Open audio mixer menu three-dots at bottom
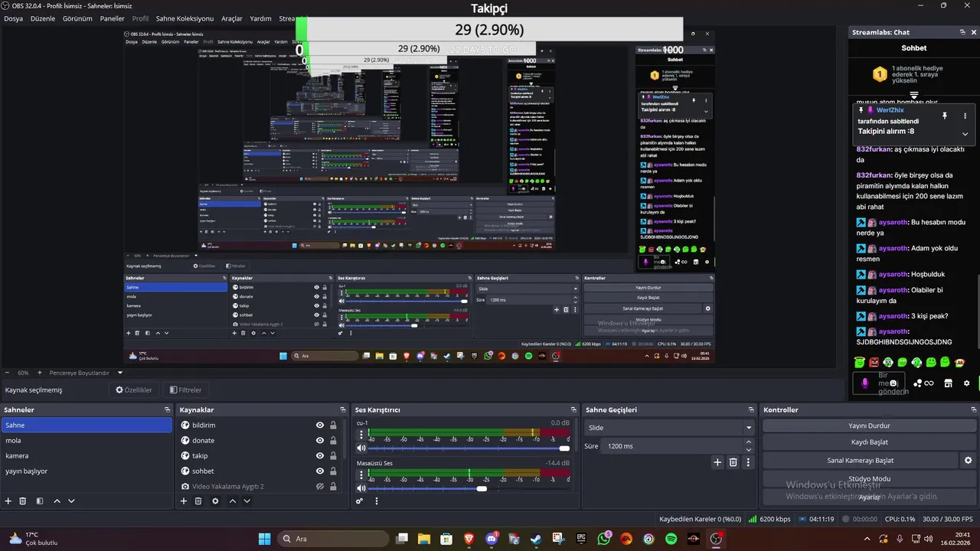 click(x=376, y=501)
